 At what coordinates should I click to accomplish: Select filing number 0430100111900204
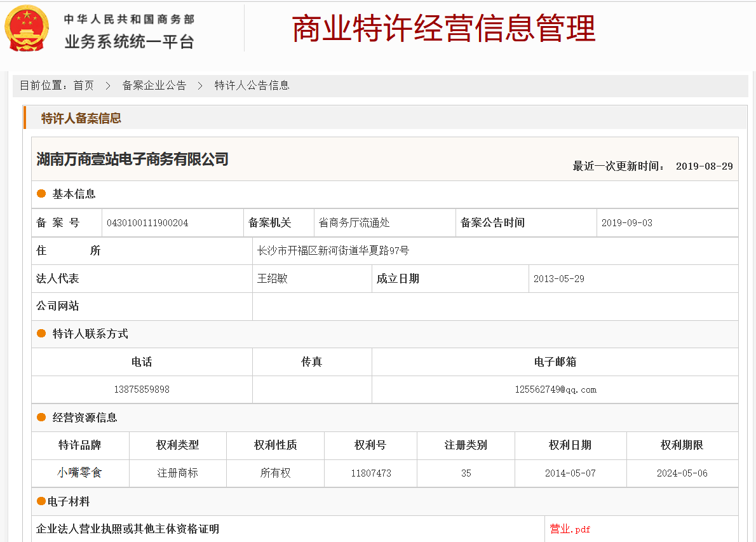(147, 223)
